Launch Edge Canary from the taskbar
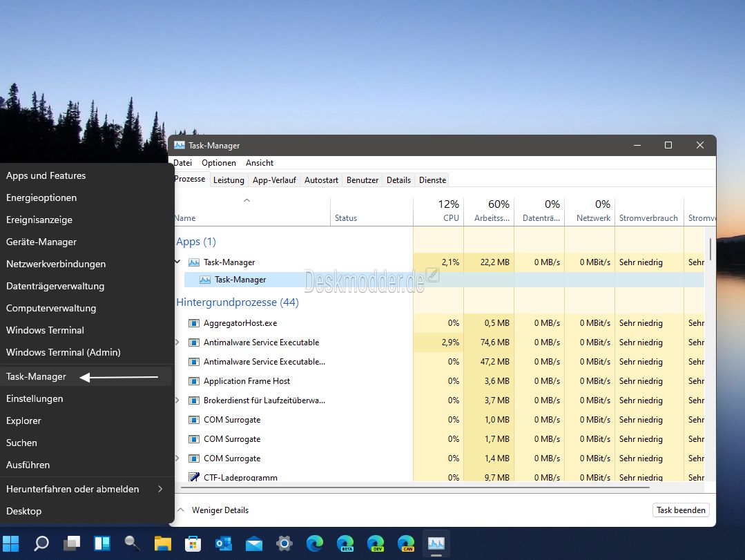 tap(406, 543)
